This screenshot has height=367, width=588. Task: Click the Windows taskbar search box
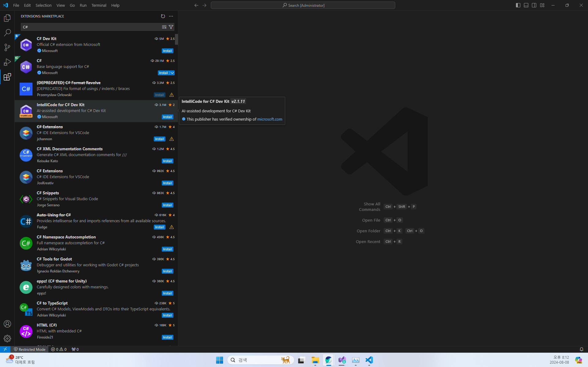click(261, 360)
